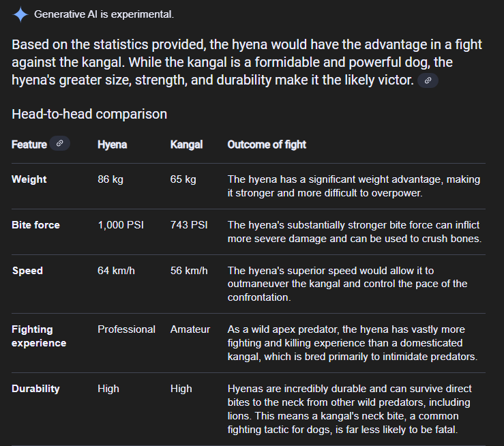
Task: Click the Weight row label
Action: 29,179
